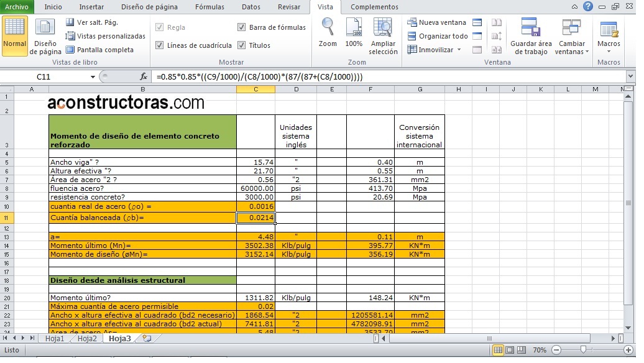Open the Complementos tab
This screenshot has width=644, height=363.
tap(374, 7)
